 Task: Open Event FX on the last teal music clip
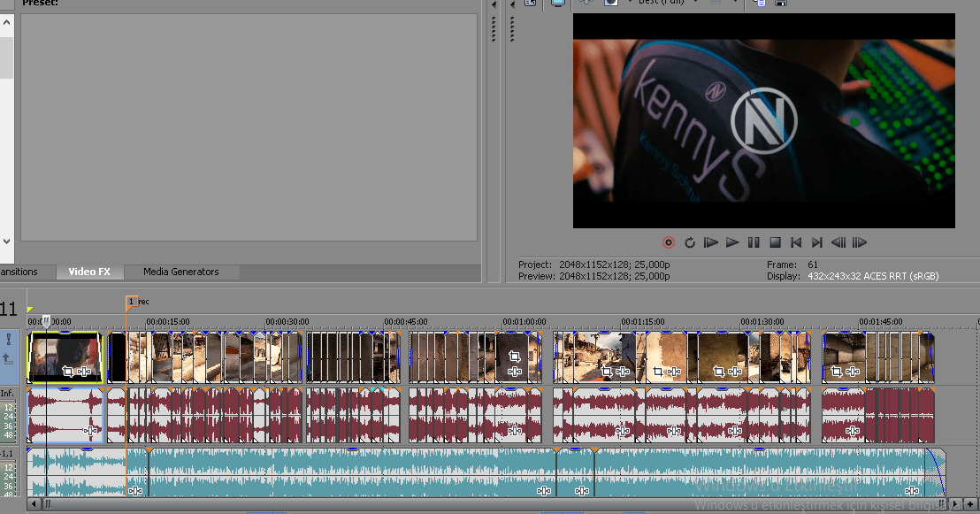point(912,491)
